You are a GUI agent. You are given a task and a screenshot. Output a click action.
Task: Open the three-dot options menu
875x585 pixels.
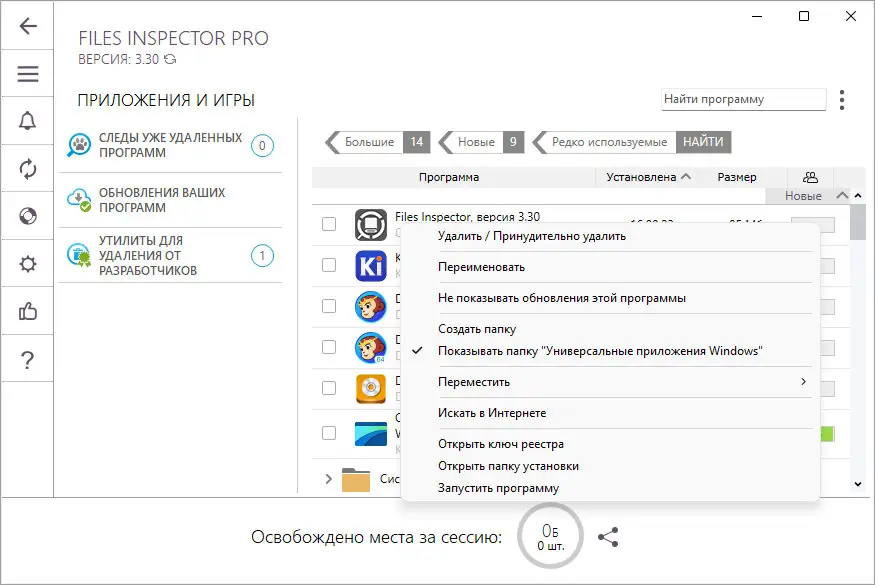point(842,100)
